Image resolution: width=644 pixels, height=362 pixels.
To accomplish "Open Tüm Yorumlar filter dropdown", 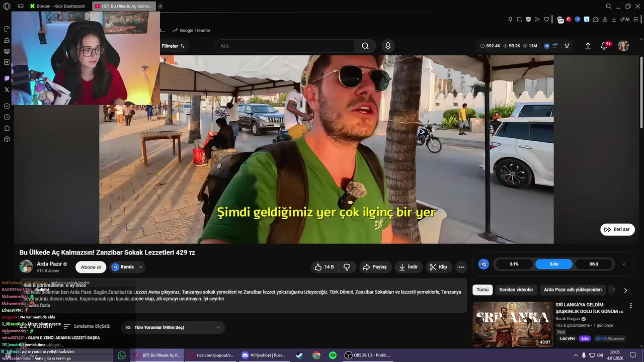I will (173, 327).
